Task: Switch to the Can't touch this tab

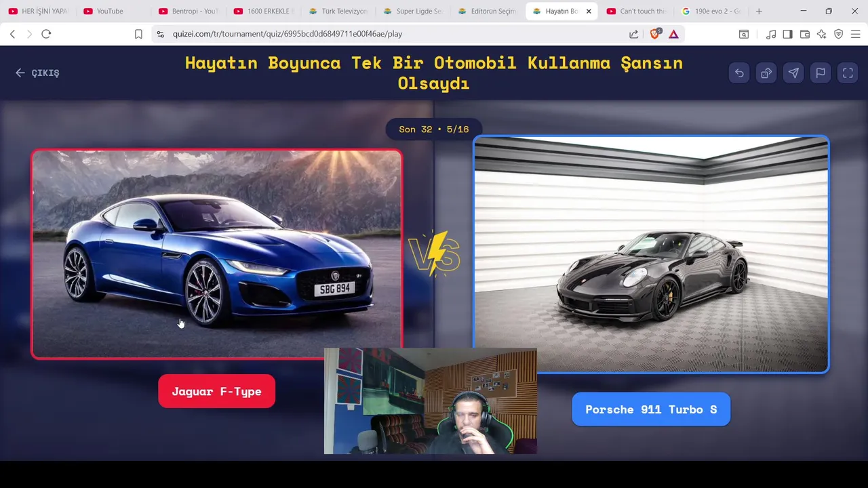Action: pos(637,12)
